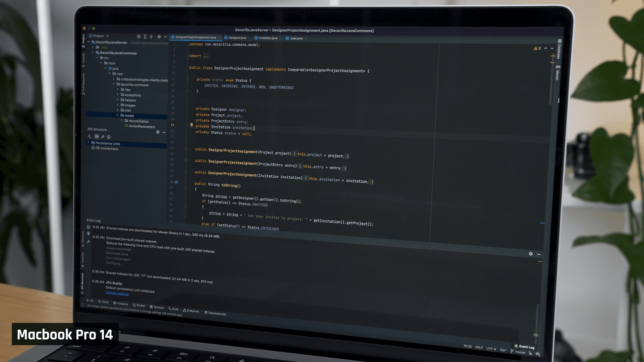Hide the JPA Structure panel
This screenshot has width=644, height=362.
[x=164, y=132]
